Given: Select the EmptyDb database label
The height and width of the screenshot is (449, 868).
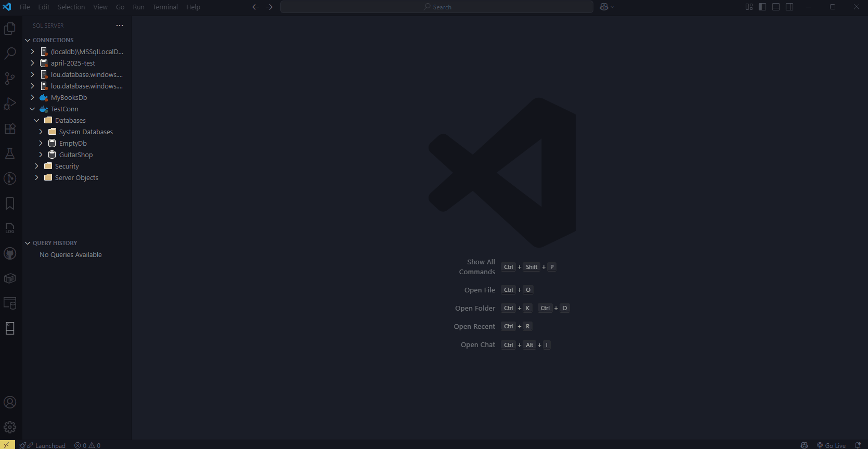Looking at the screenshot, I should tap(73, 143).
